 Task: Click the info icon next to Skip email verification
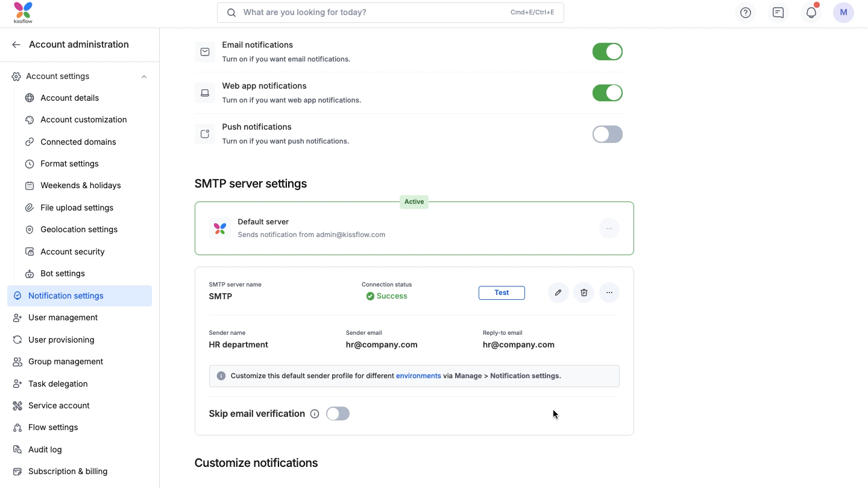[315, 414]
